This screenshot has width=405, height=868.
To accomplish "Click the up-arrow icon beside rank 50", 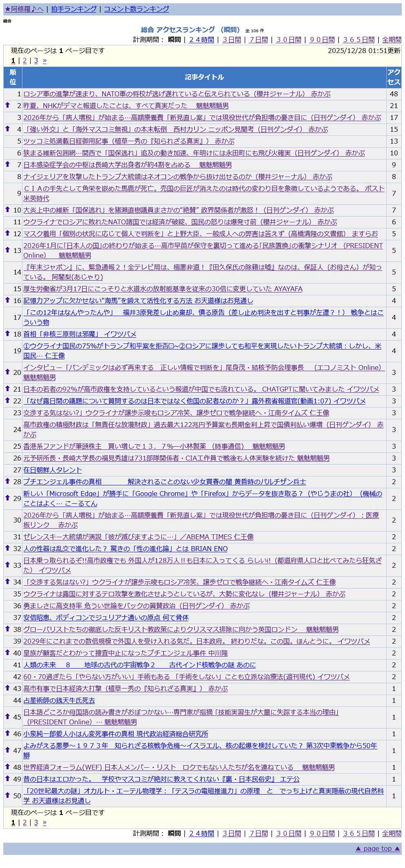I will (x=7, y=795).
